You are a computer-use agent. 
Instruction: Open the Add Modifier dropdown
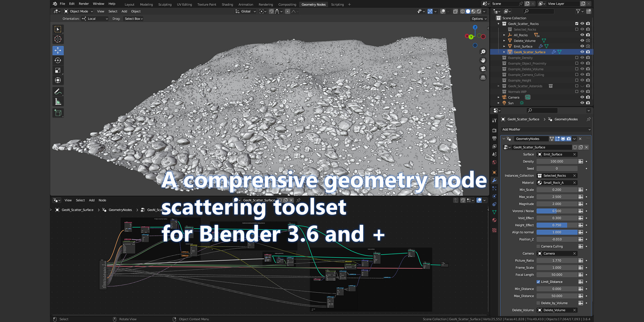point(546,129)
